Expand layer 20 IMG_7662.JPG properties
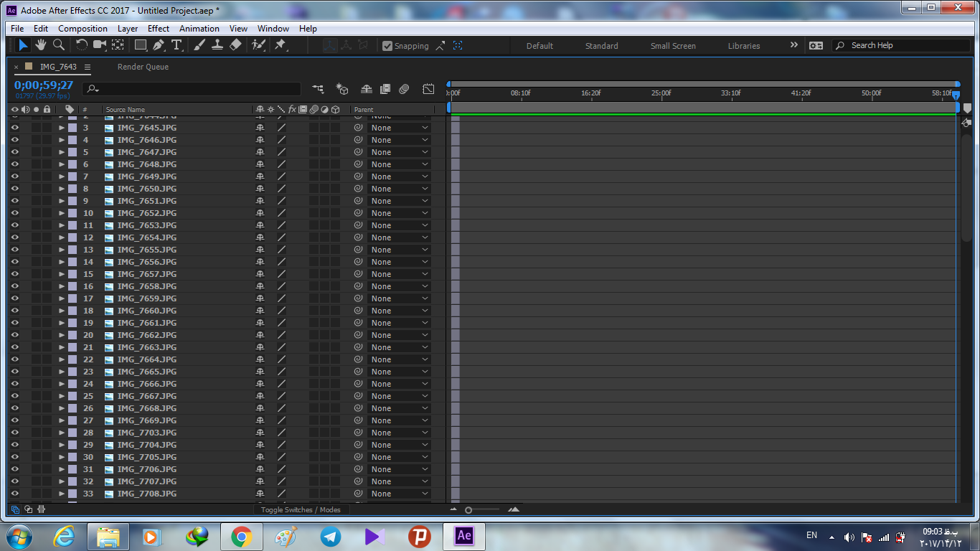 tap(62, 335)
